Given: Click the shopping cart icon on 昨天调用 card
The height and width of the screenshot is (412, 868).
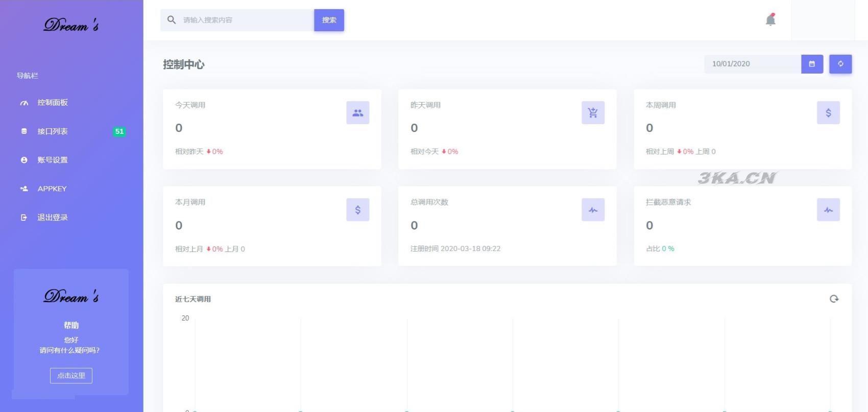Looking at the screenshot, I should click(x=593, y=112).
